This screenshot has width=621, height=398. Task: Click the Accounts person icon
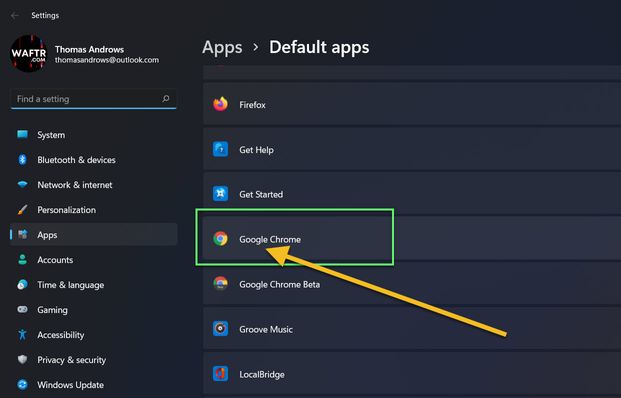coord(23,260)
